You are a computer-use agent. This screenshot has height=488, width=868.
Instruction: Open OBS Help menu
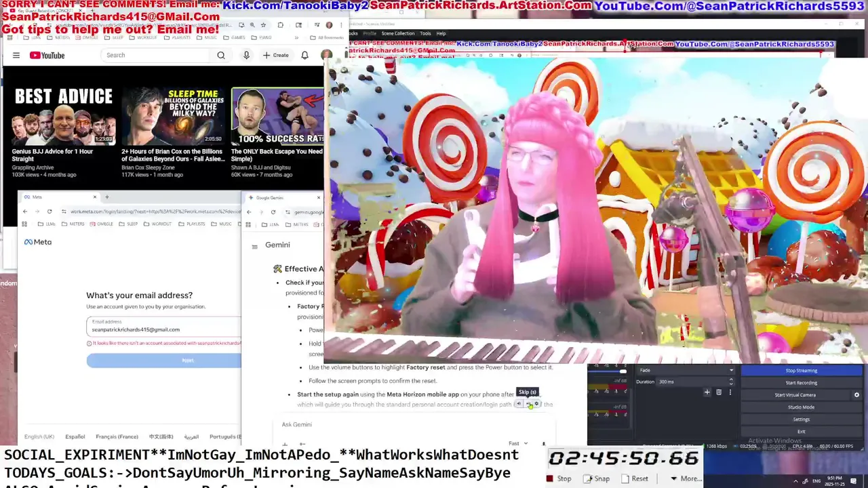(x=441, y=33)
